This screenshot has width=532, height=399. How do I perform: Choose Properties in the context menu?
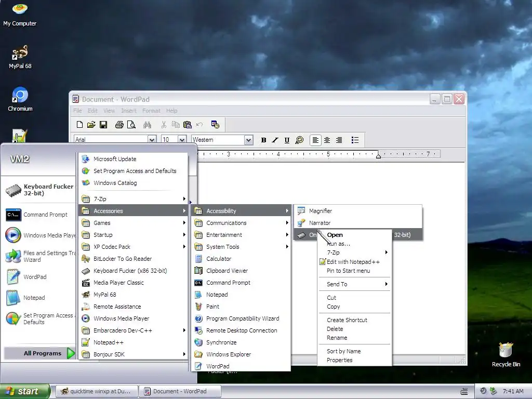click(354, 360)
